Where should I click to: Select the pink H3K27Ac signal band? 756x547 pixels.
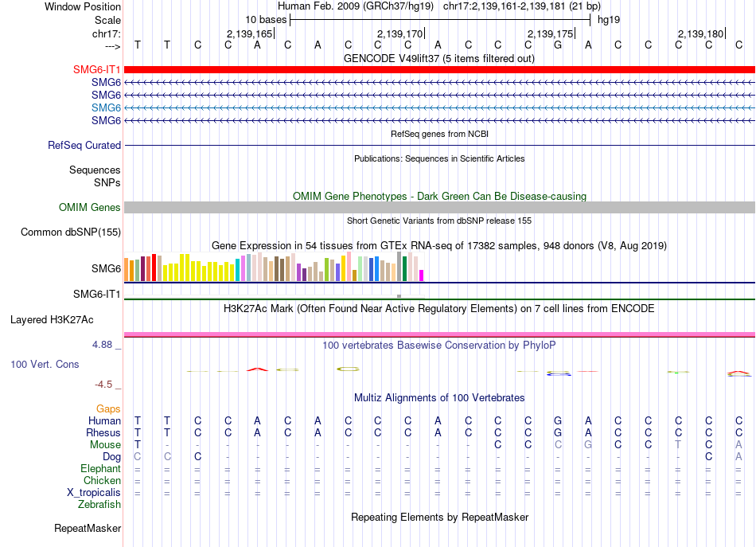[x=439, y=334]
